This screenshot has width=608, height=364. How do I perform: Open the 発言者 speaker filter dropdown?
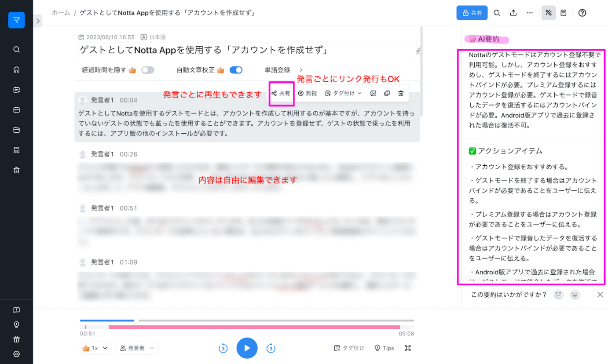point(137,348)
